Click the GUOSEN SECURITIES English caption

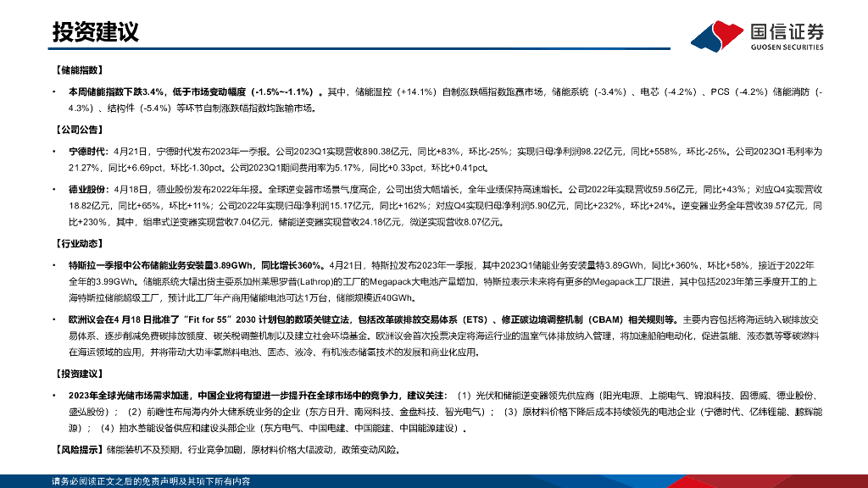pyautogui.click(x=787, y=47)
